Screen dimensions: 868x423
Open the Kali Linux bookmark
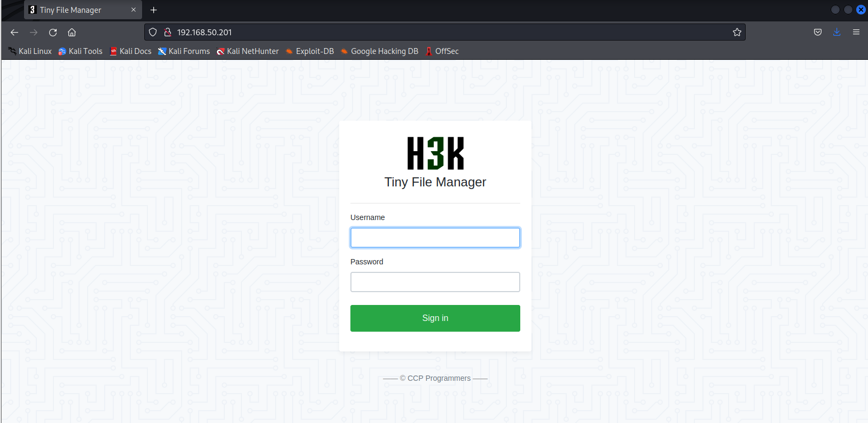click(x=30, y=51)
